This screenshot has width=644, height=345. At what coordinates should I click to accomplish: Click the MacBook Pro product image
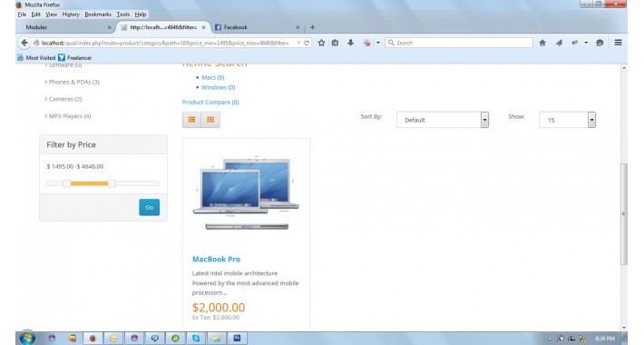(x=246, y=192)
